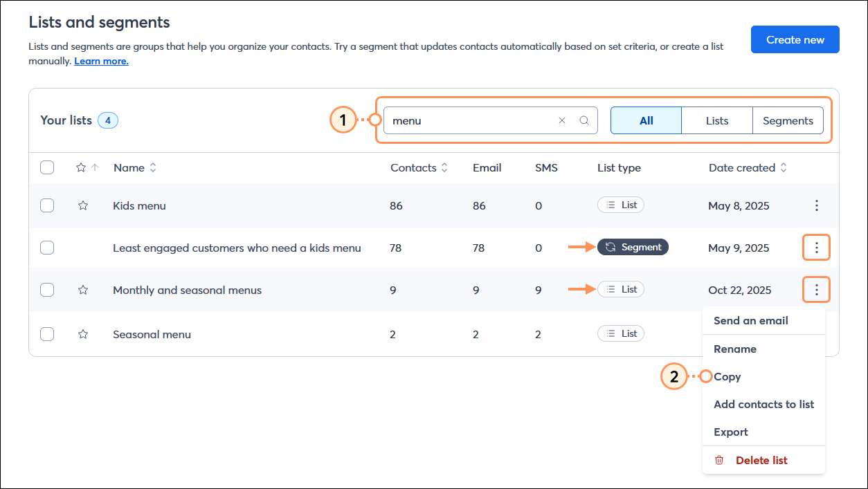Open the Seasonal menu list
The height and width of the screenshot is (489, 868).
pos(152,334)
